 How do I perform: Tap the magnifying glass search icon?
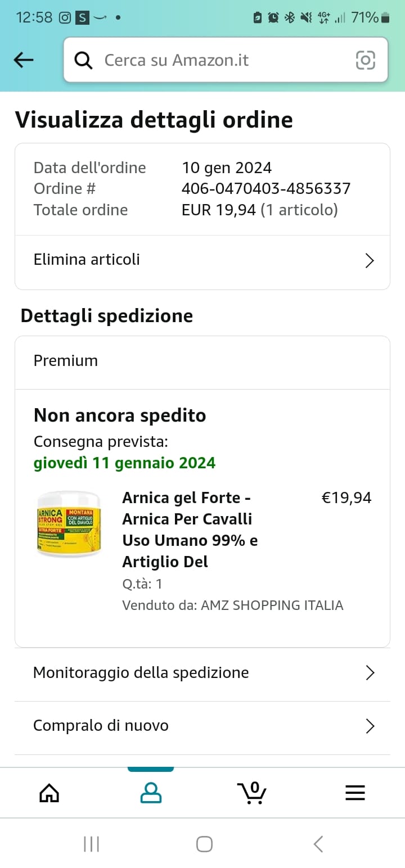(x=83, y=60)
